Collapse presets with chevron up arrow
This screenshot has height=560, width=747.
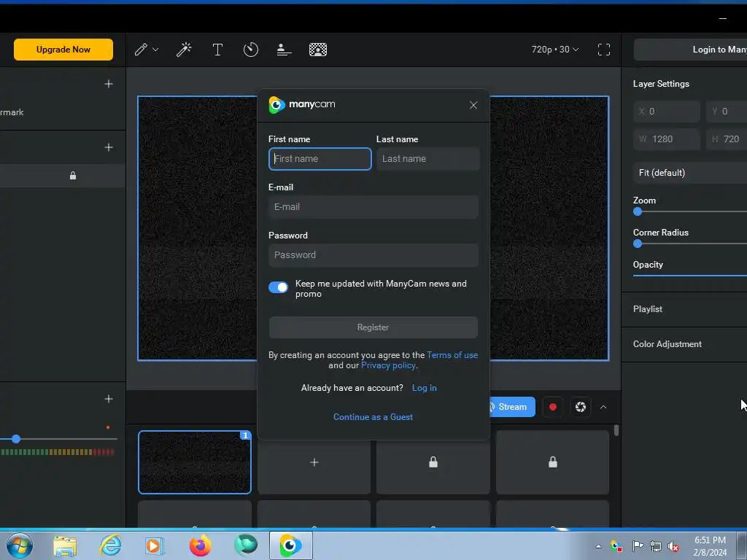[x=603, y=407]
